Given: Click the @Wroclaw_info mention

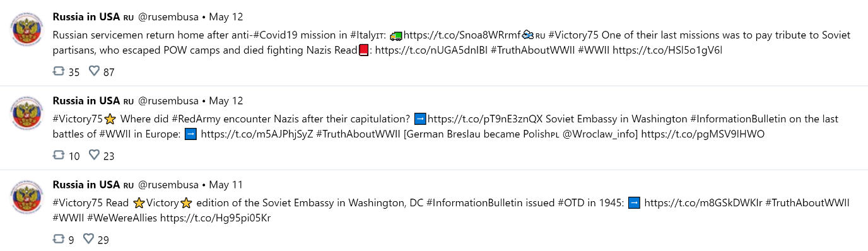Looking at the screenshot, I should [603, 134].
